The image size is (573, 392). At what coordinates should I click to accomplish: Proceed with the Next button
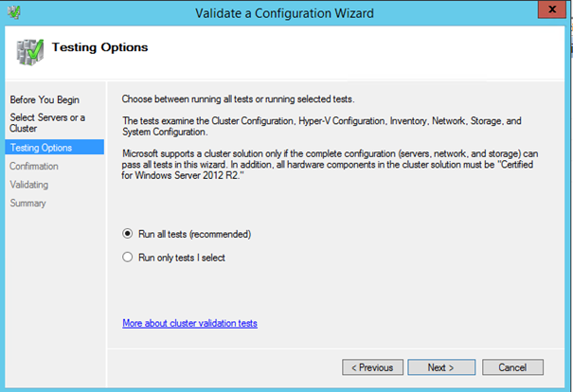(439, 366)
